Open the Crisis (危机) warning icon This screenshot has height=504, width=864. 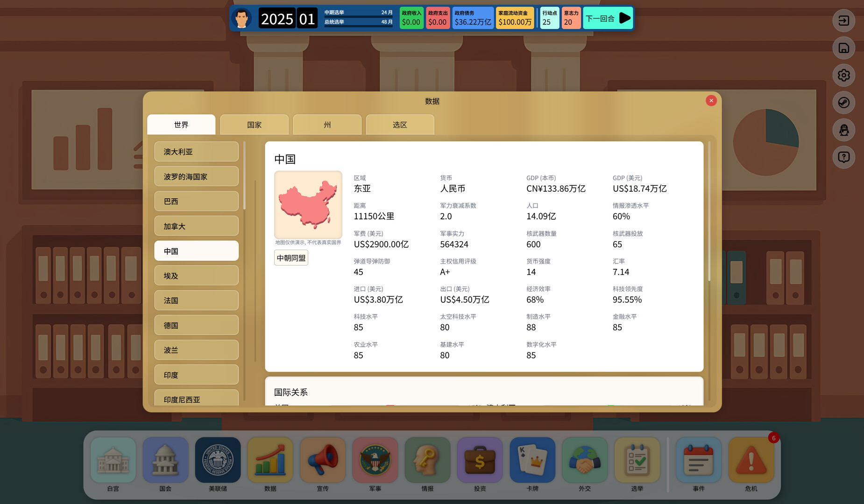pos(751,460)
